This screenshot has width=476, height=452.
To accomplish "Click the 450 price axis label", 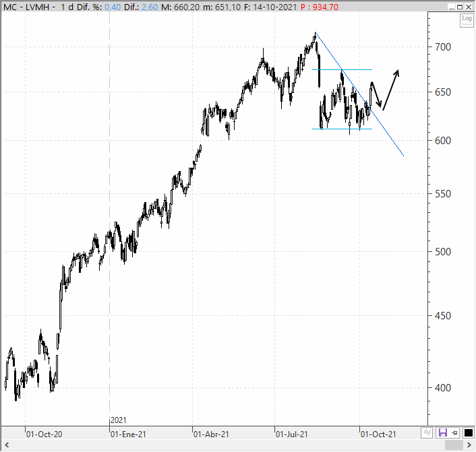I will [x=443, y=316].
